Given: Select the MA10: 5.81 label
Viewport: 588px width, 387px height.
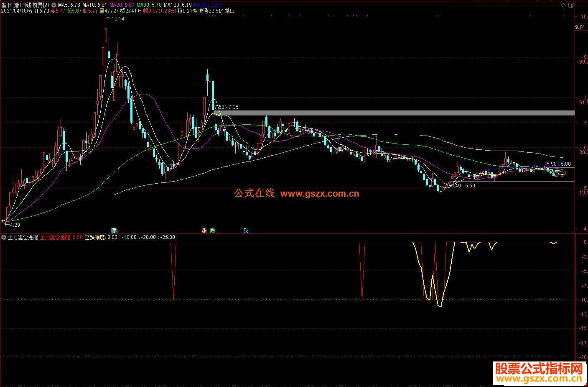Looking at the screenshot, I should [94, 5].
